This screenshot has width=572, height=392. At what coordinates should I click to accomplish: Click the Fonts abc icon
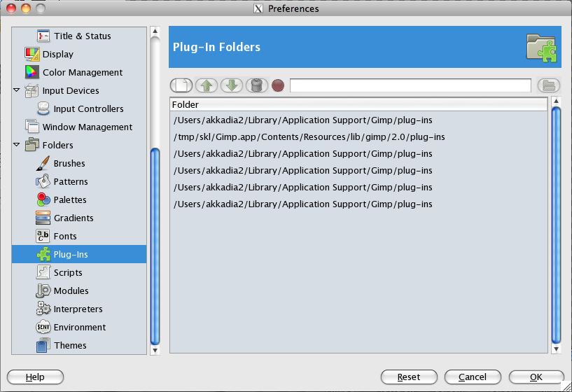43,236
